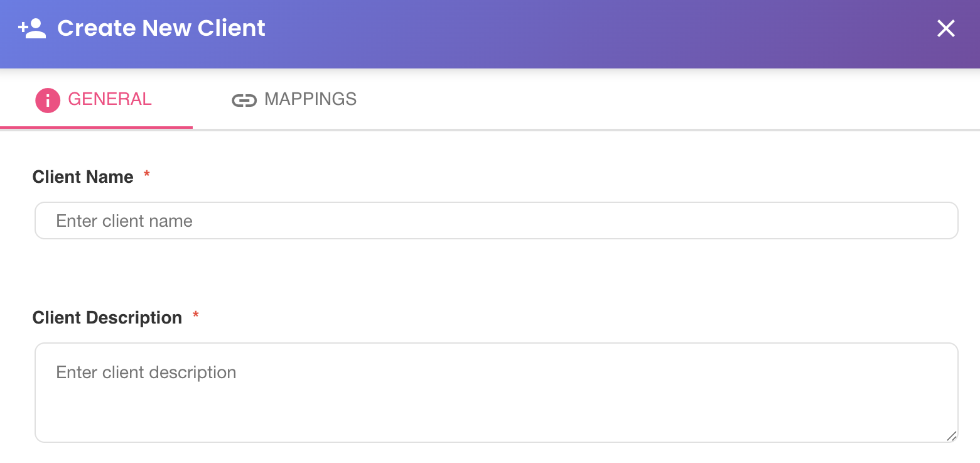Click into the Client Description textarea

pyautogui.click(x=496, y=393)
